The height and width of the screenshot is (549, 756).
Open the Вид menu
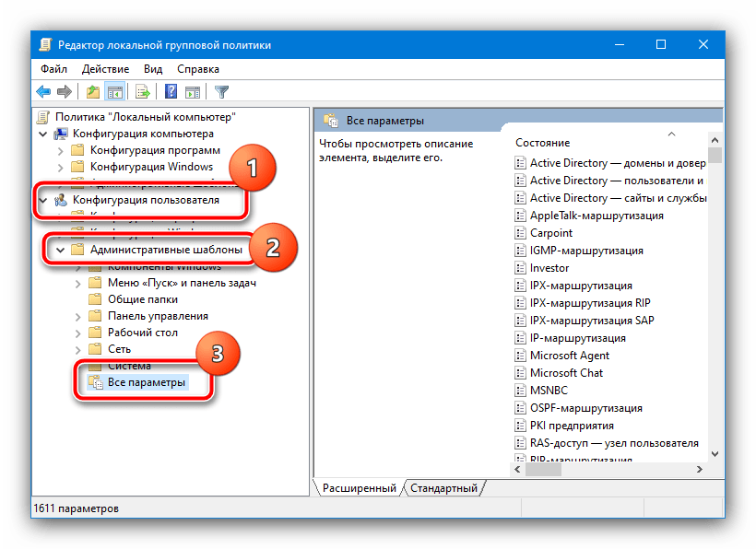click(153, 68)
